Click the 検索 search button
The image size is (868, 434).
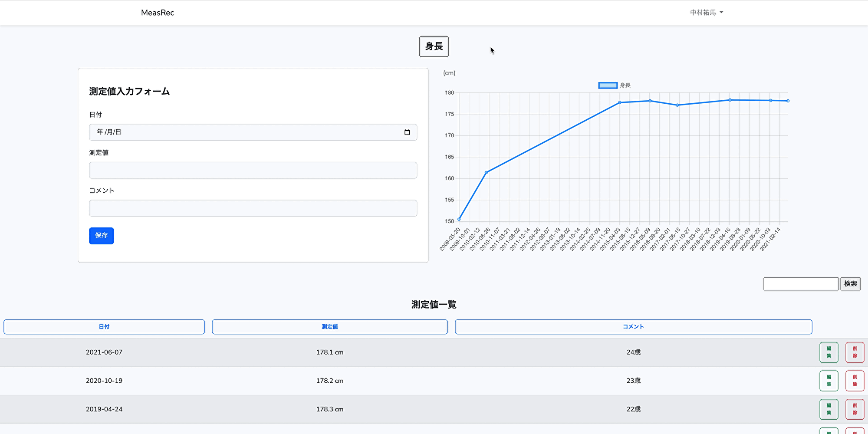(850, 284)
